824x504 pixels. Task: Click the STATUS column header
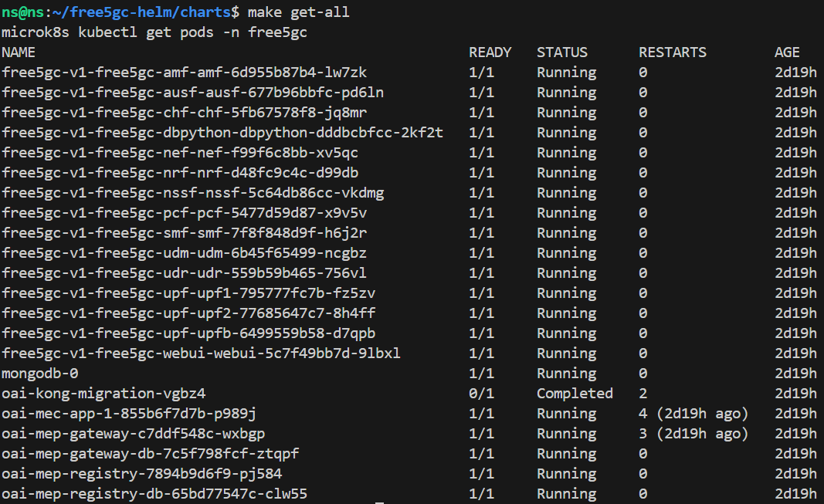click(x=562, y=52)
